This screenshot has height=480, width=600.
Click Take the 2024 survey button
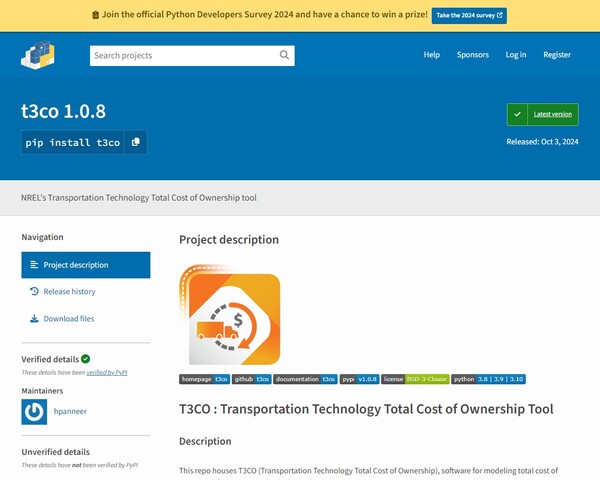(469, 15)
